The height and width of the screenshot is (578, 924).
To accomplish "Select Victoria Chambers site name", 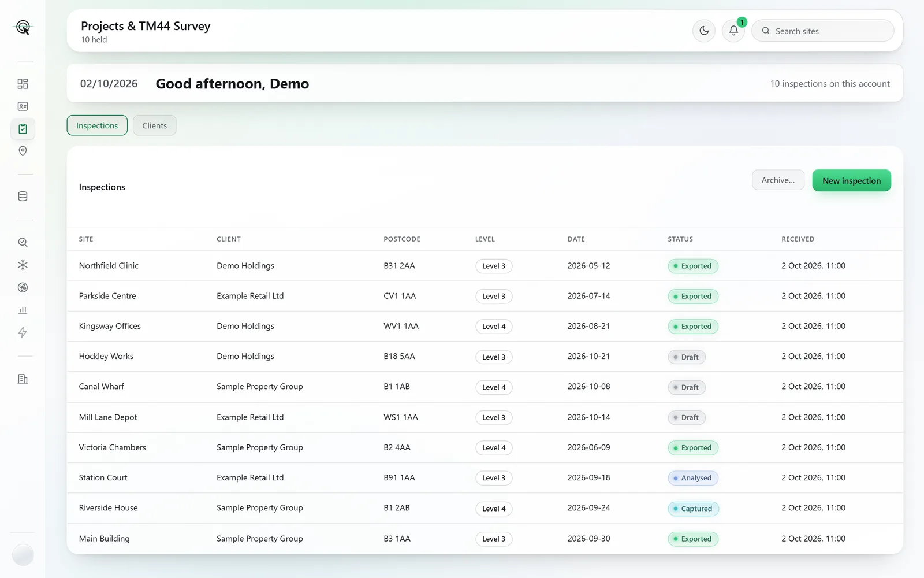I will pyautogui.click(x=113, y=447).
